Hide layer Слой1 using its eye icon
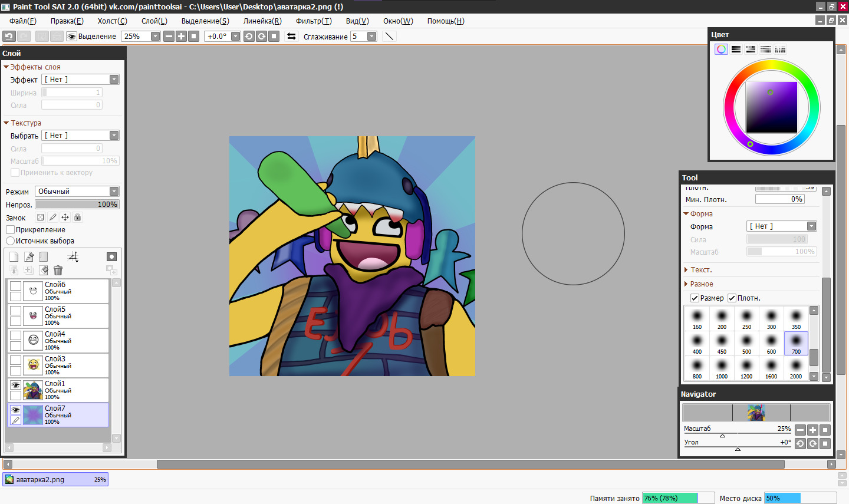The height and width of the screenshot is (504, 849). coord(16,385)
